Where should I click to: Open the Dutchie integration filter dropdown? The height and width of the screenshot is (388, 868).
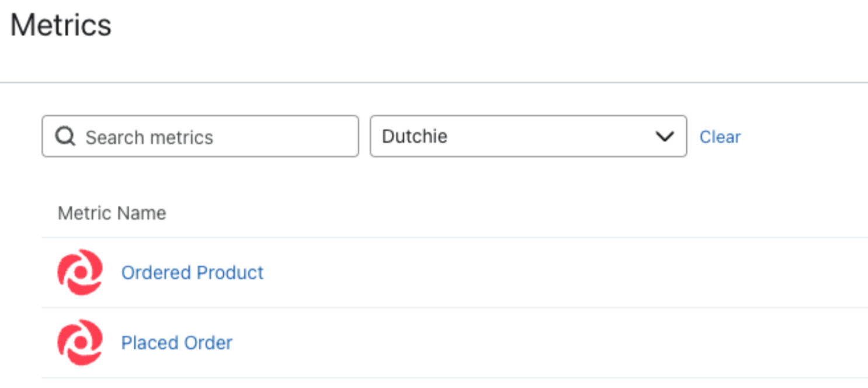(x=527, y=136)
